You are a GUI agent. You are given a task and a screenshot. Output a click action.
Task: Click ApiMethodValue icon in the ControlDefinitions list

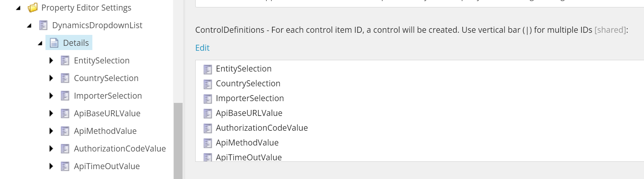pyautogui.click(x=208, y=143)
